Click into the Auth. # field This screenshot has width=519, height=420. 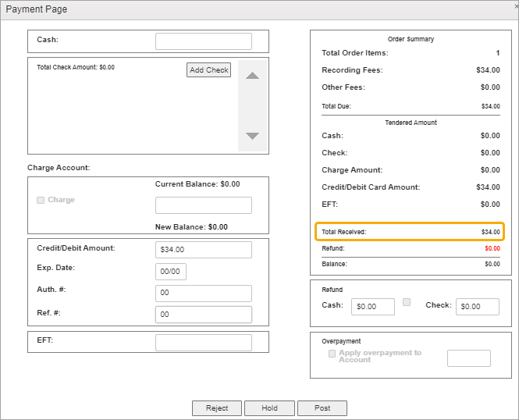point(203,294)
